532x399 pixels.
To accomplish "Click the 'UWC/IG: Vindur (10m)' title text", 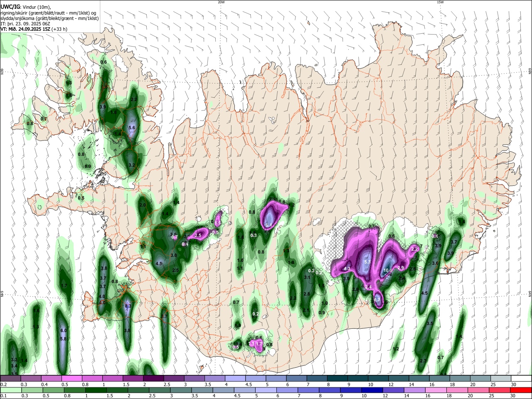I will (25, 7).
